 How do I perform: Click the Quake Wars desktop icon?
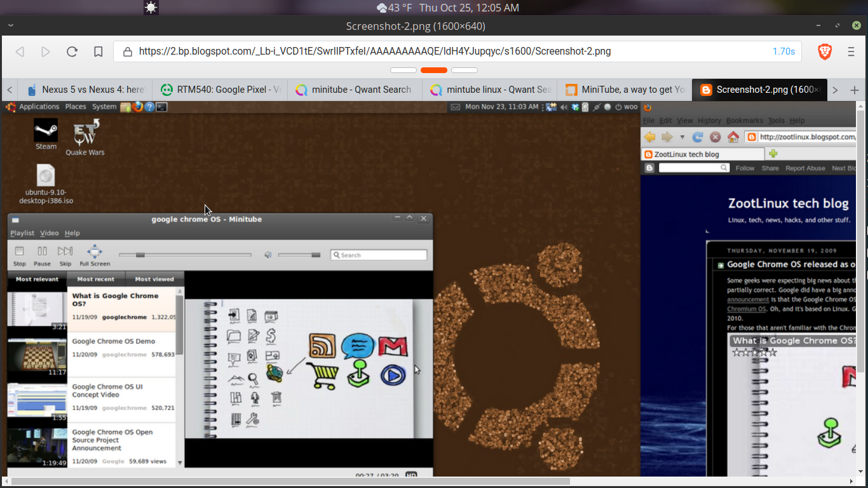point(85,137)
